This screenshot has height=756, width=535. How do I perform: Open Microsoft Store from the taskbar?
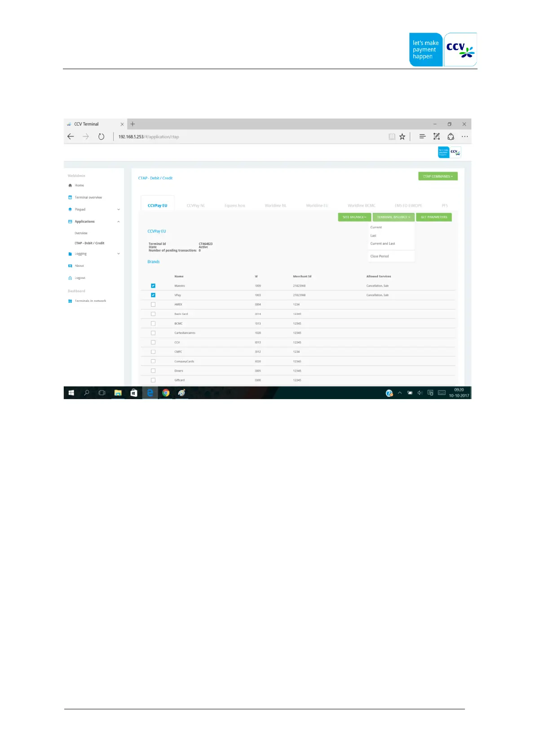tap(134, 393)
